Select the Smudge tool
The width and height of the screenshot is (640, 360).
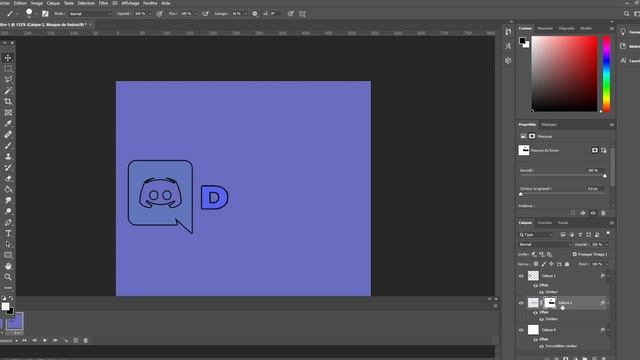click(8, 201)
